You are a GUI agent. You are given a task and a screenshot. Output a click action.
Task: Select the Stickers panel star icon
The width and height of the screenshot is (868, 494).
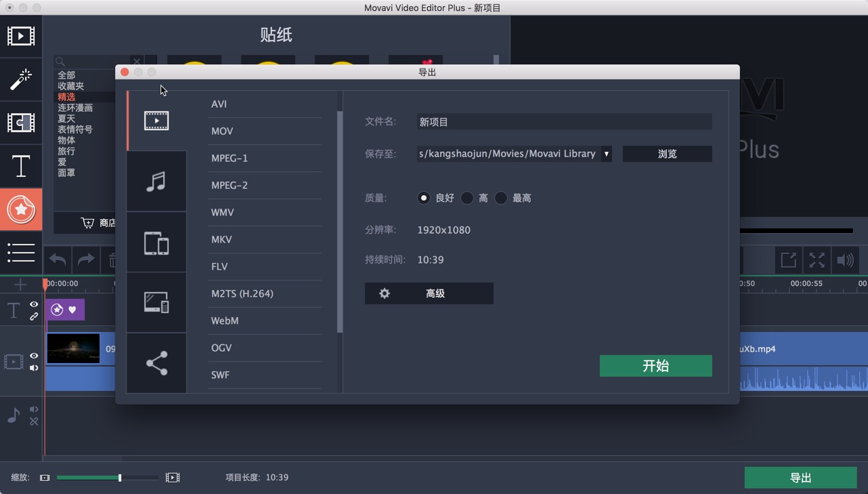pos(22,209)
